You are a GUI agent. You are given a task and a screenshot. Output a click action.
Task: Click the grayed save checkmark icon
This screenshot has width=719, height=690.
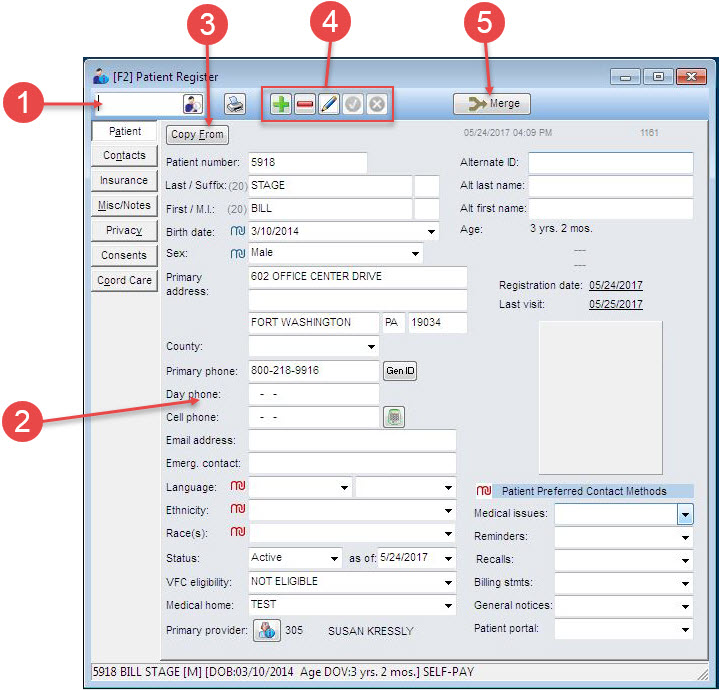(x=353, y=104)
